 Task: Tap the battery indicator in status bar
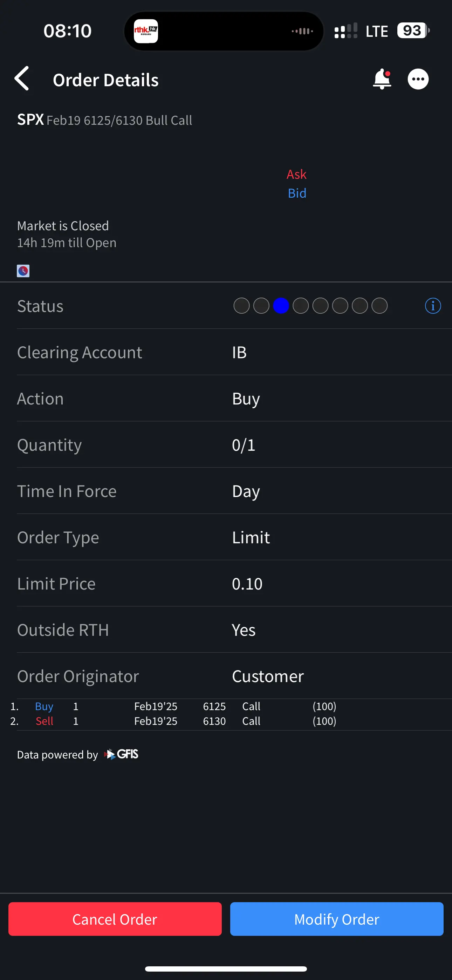click(413, 30)
